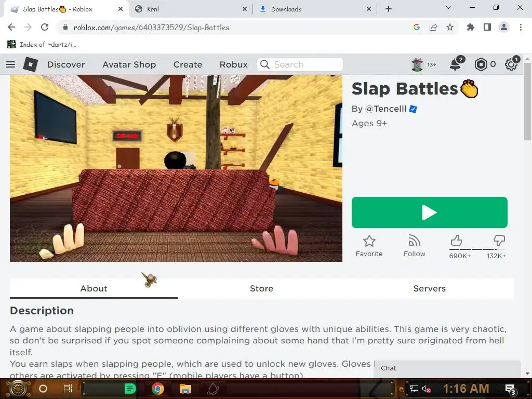Bookmark this page with the star
This screenshot has width=532, height=399.
449,27
